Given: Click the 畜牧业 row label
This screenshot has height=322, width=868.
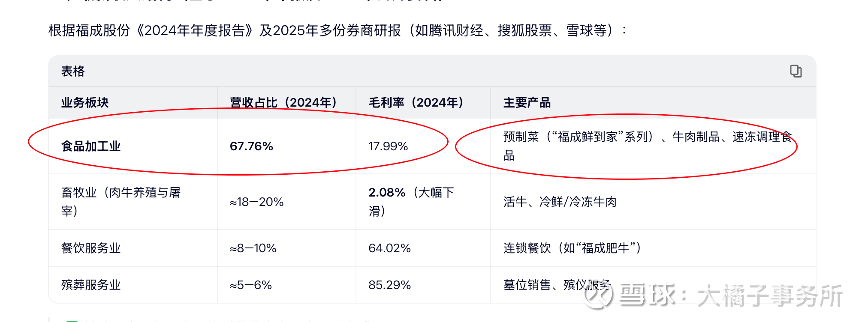Looking at the screenshot, I should click(121, 202).
